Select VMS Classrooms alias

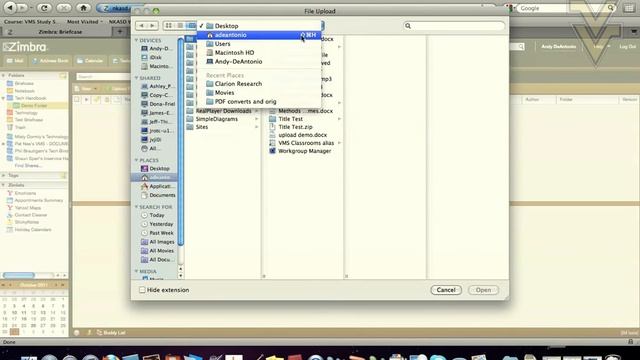(x=305, y=143)
